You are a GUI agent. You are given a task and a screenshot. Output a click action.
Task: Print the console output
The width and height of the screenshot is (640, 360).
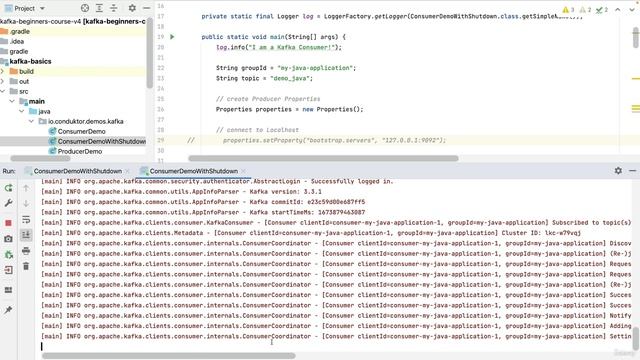(26, 251)
